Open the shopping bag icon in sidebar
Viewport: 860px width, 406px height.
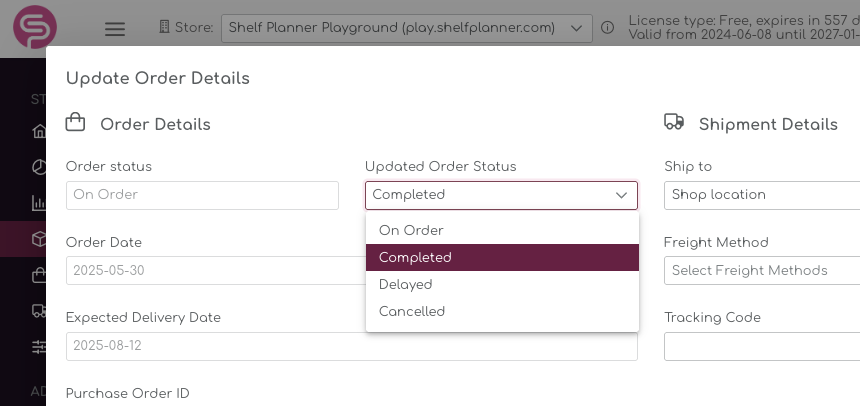pyautogui.click(x=39, y=275)
